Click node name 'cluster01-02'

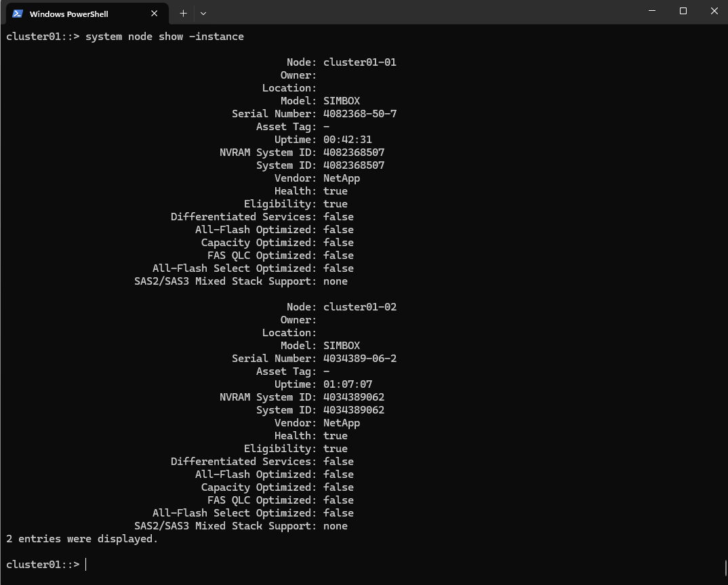pyautogui.click(x=360, y=307)
